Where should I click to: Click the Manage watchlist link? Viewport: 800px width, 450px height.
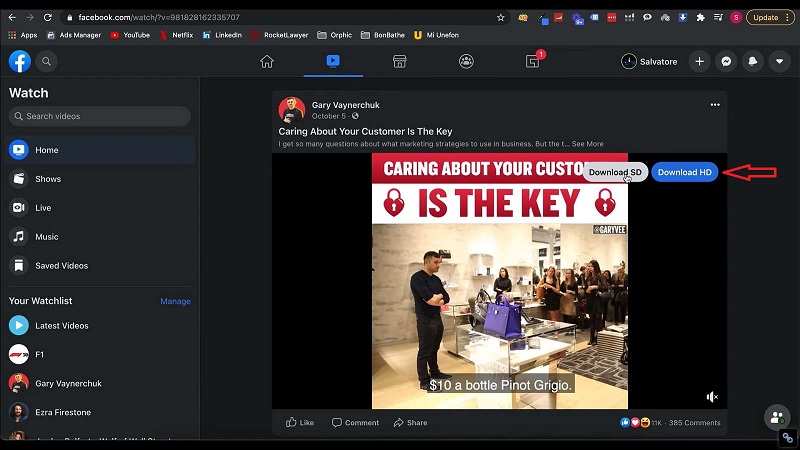(176, 302)
